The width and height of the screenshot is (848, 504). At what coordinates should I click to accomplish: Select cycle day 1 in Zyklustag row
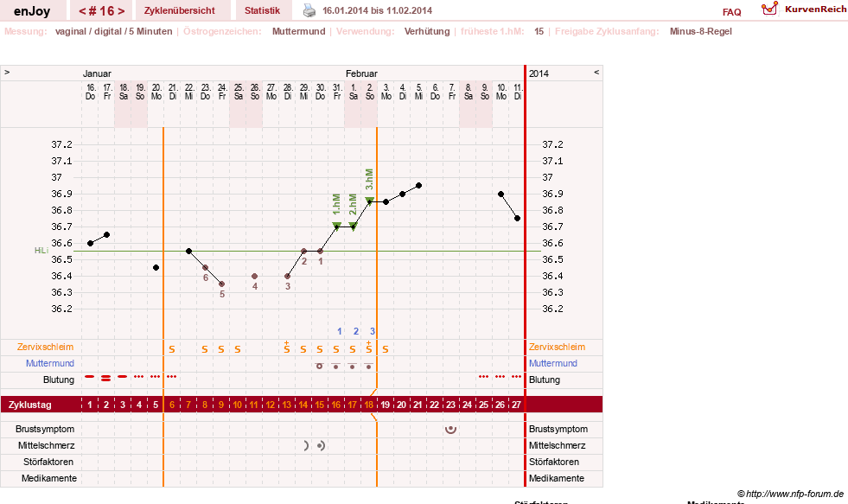[90, 405]
